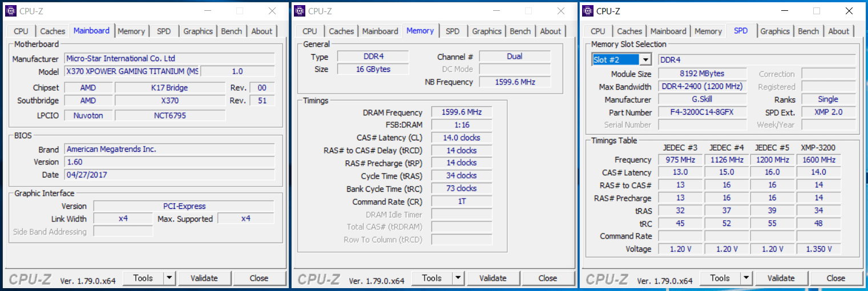Open Graphics tab in Memory window
Viewport: 868px width, 291px height.
487,31
